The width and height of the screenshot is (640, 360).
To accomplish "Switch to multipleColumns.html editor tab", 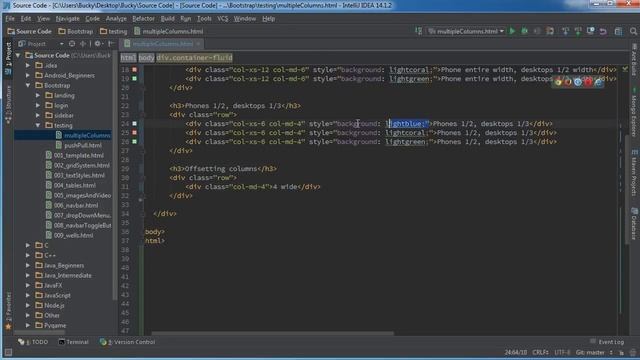I will click(x=162, y=44).
